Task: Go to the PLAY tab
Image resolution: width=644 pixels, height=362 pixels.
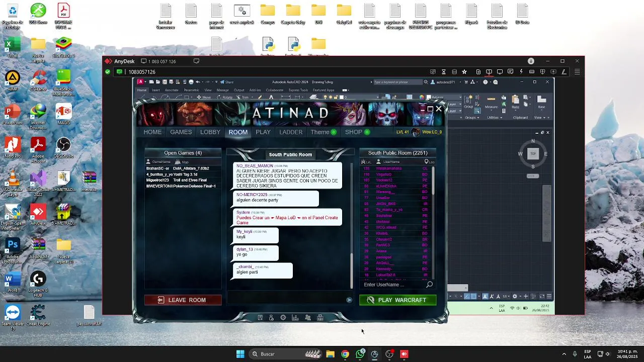Action: 263,132
